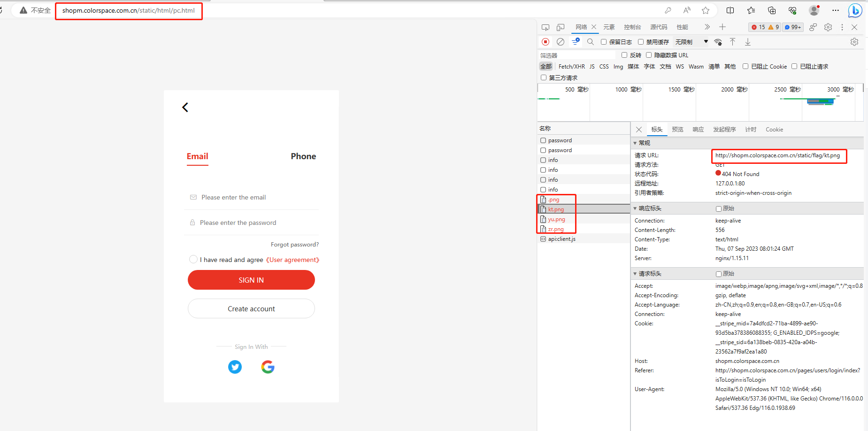Check the 隐藏数据 URL checkbox
This screenshot has height=431, width=868.
[649, 55]
